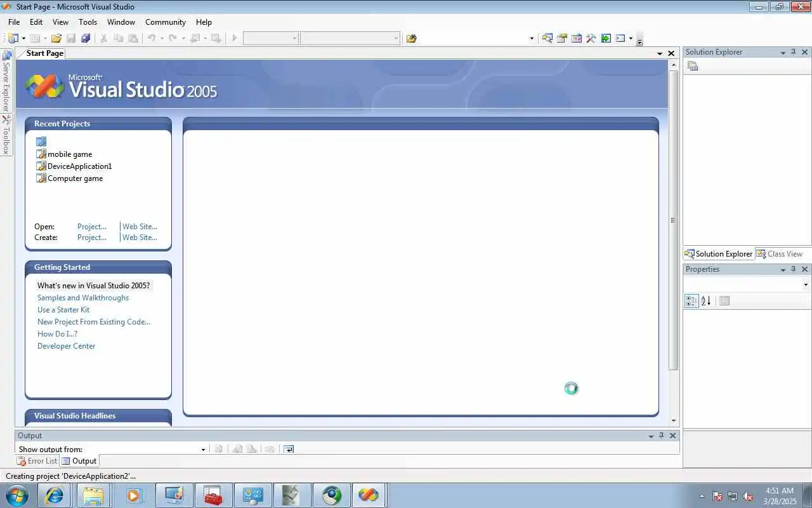Open the File menu
Image resolution: width=812 pixels, height=508 pixels.
coord(14,22)
